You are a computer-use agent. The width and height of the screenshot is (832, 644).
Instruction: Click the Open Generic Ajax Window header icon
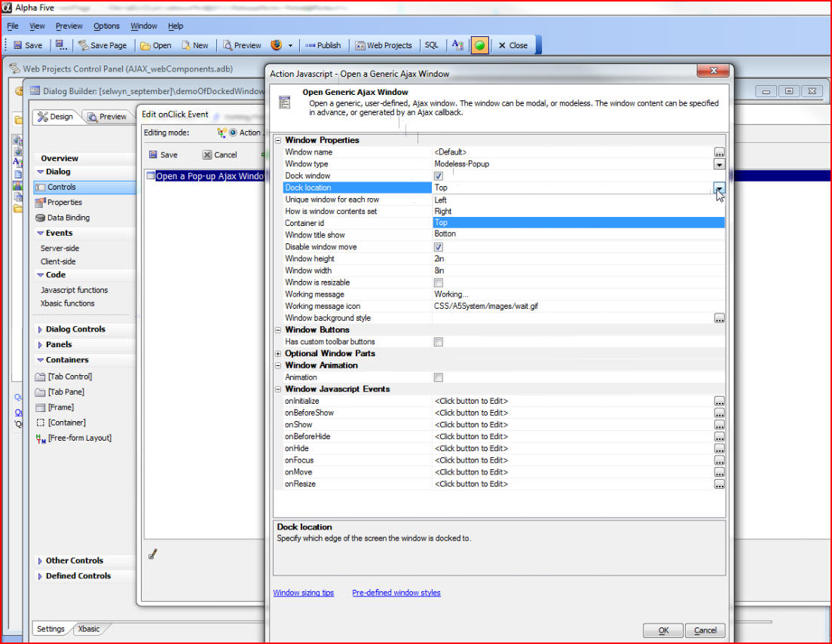point(285,102)
